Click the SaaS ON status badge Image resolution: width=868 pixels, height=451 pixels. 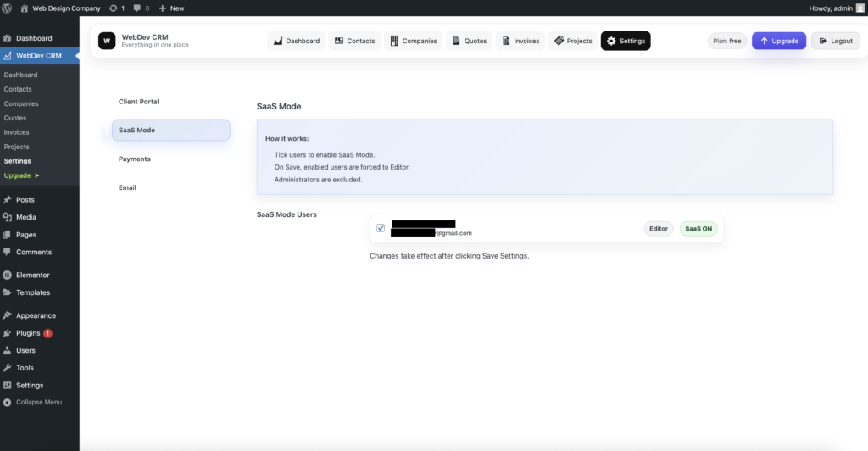[x=698, y=229]
